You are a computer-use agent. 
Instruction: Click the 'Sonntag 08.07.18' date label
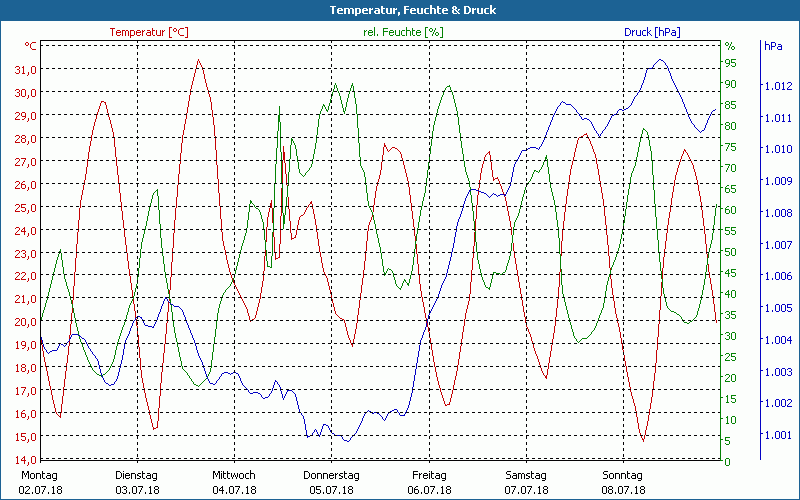pyautogui.click(x=622, y=483)
